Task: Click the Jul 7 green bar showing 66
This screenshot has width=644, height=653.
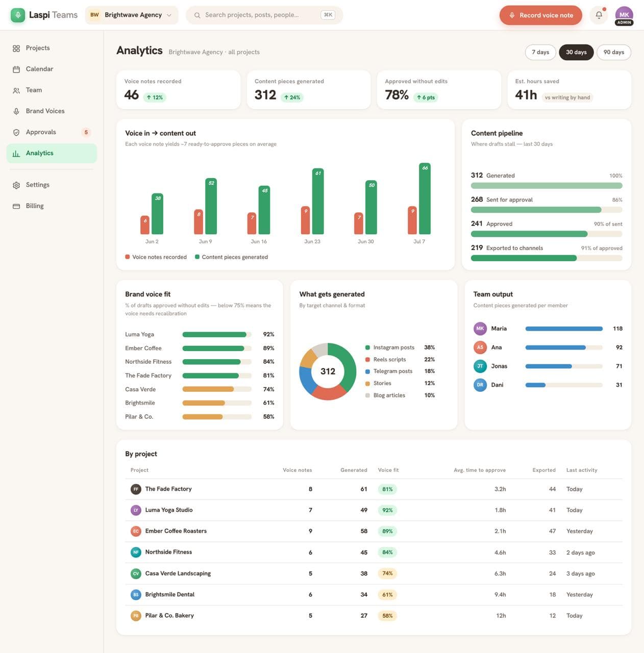Action: tap(425, 198)
